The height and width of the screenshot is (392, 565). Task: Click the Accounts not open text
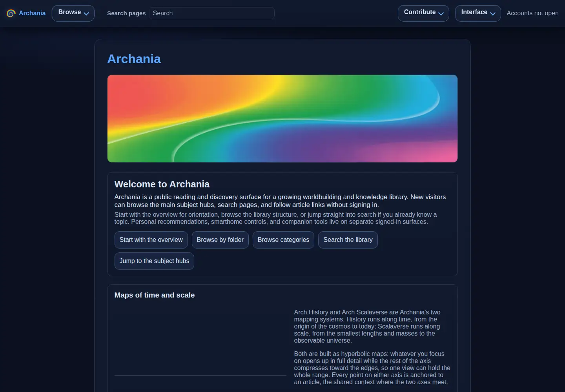[532, 13]
